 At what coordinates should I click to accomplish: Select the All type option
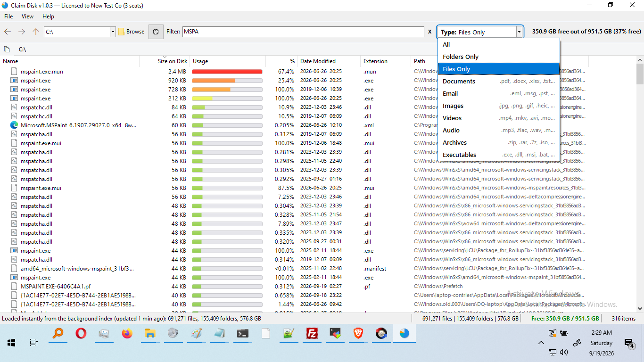(x=499, y=45)
